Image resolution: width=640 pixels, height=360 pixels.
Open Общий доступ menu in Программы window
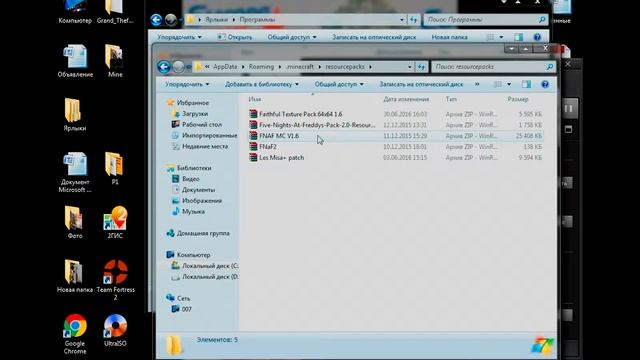tap(292, 37)
